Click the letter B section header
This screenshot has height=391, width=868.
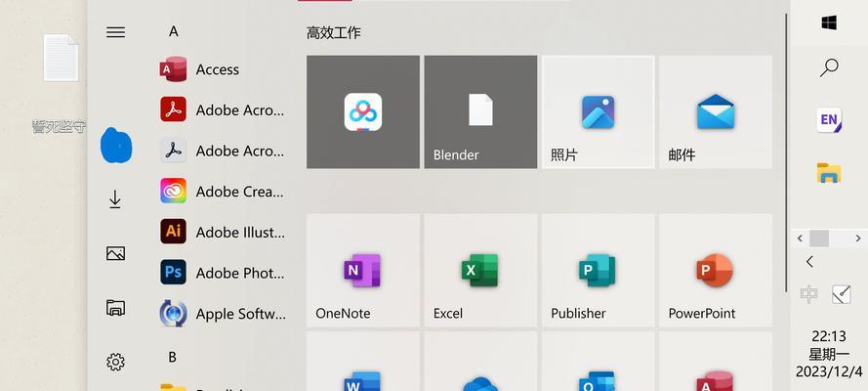[173, 357]
